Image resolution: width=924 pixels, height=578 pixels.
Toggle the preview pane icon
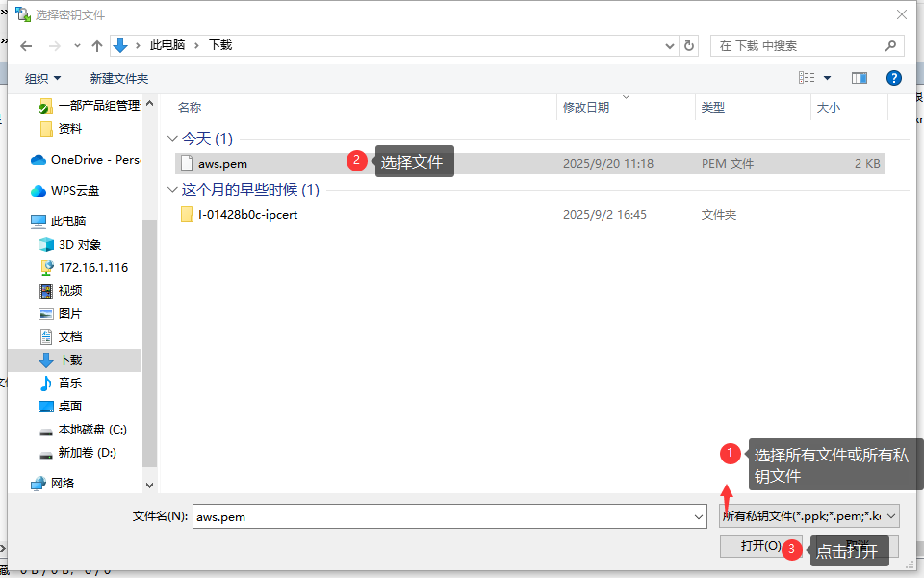[860, 78]
